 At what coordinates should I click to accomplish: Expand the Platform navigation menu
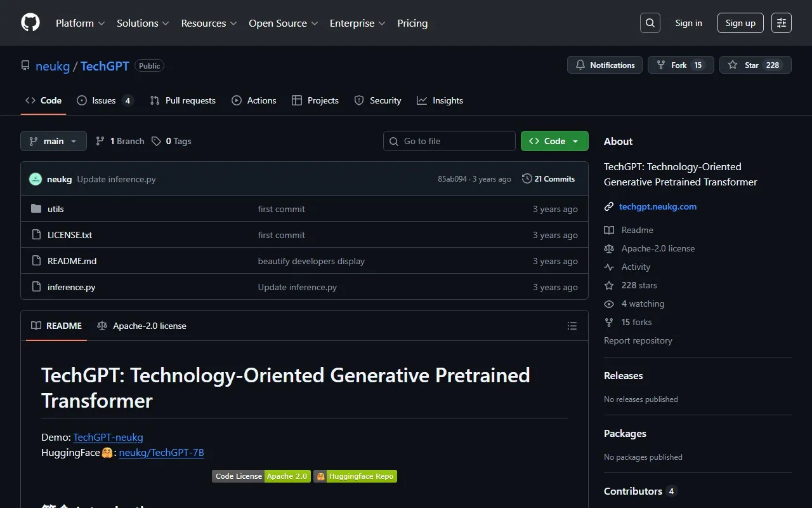(x=80, y=23)
